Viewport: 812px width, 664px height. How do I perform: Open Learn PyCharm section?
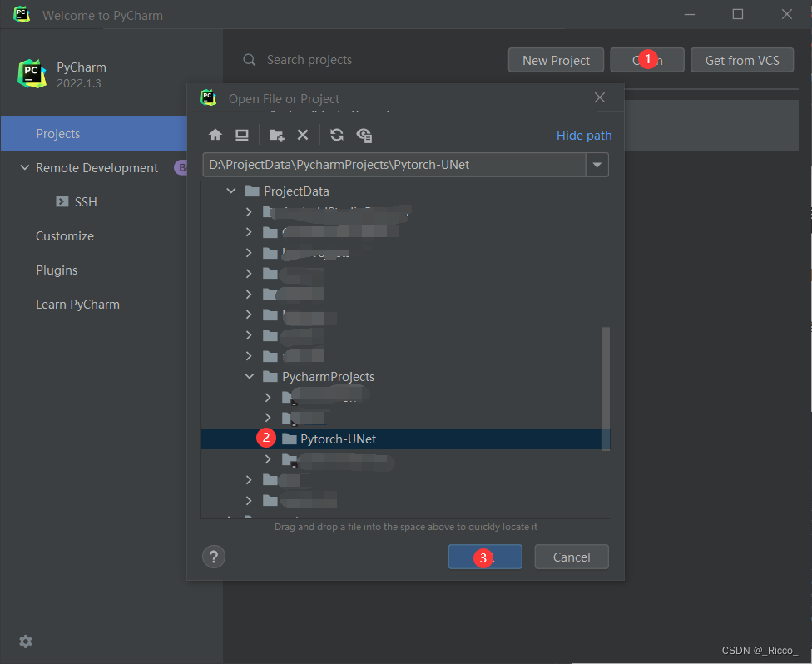click(77, 305)
